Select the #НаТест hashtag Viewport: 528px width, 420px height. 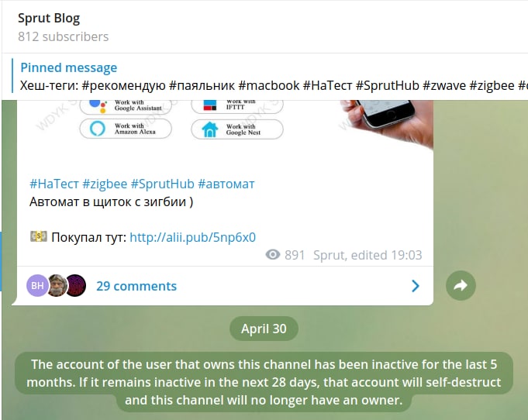coord(54,184)
